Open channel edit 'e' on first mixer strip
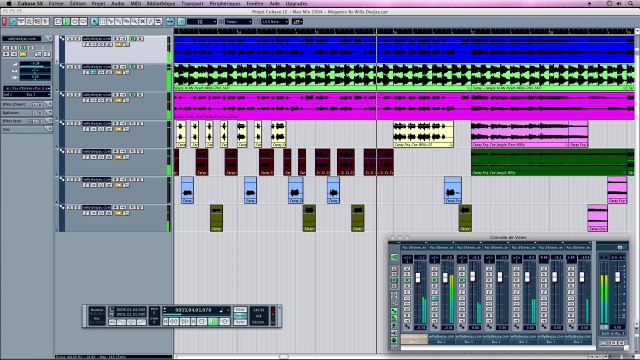 [407, 292]
